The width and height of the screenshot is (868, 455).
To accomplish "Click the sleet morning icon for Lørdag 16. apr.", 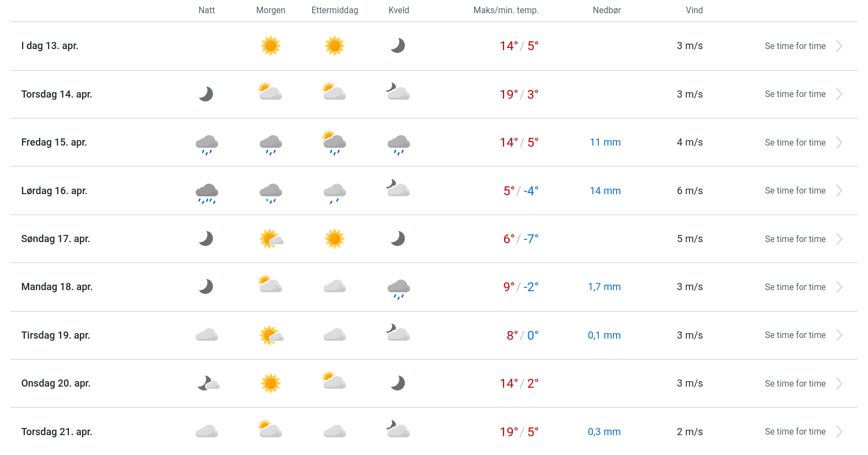I will coord(271,192).
